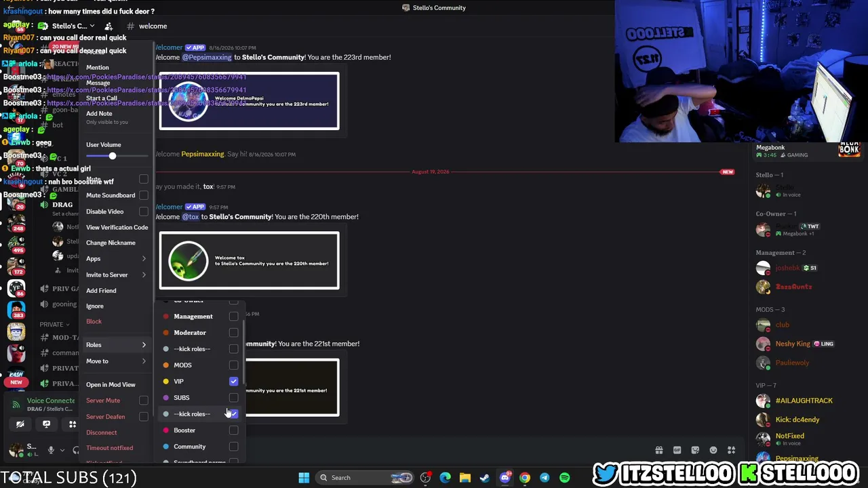Share your screen in voice panel

point(46,424)
